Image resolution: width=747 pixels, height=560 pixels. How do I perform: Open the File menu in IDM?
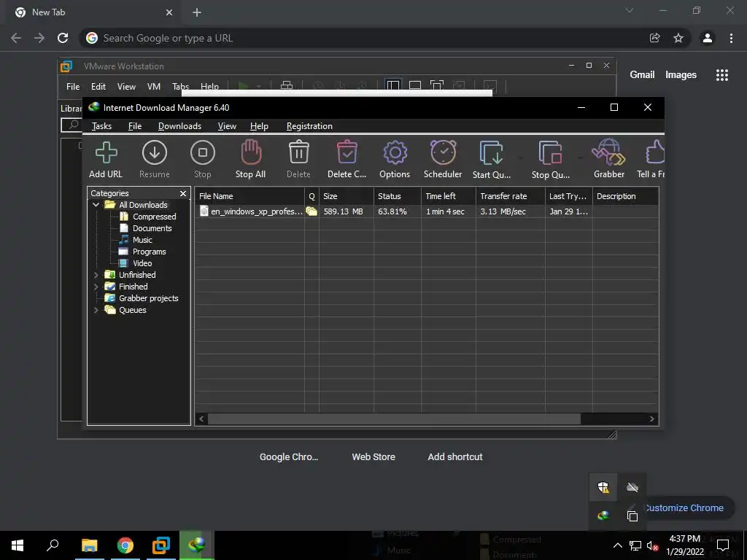click(135, 126)
